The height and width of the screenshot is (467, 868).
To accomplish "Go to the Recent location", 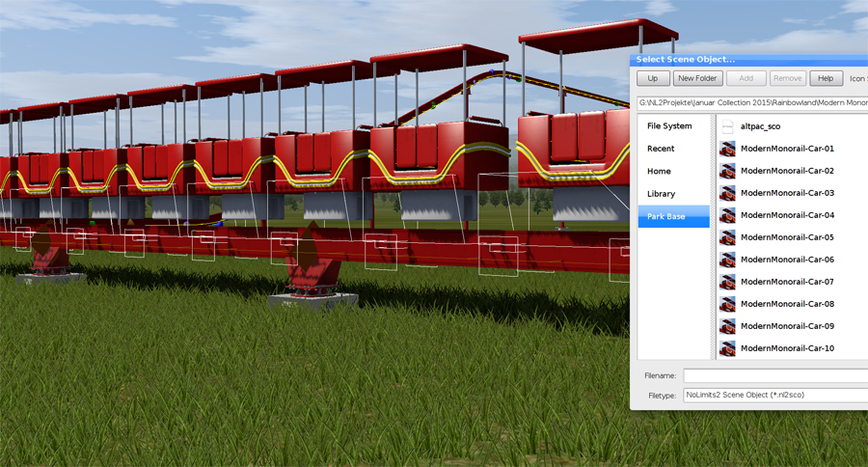I will [661, 149].
